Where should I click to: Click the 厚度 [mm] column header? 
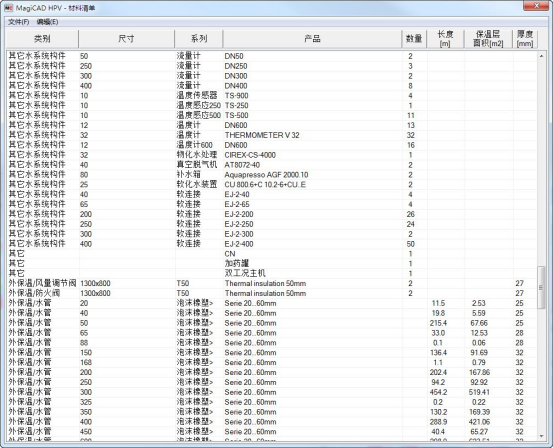[525, 39]
